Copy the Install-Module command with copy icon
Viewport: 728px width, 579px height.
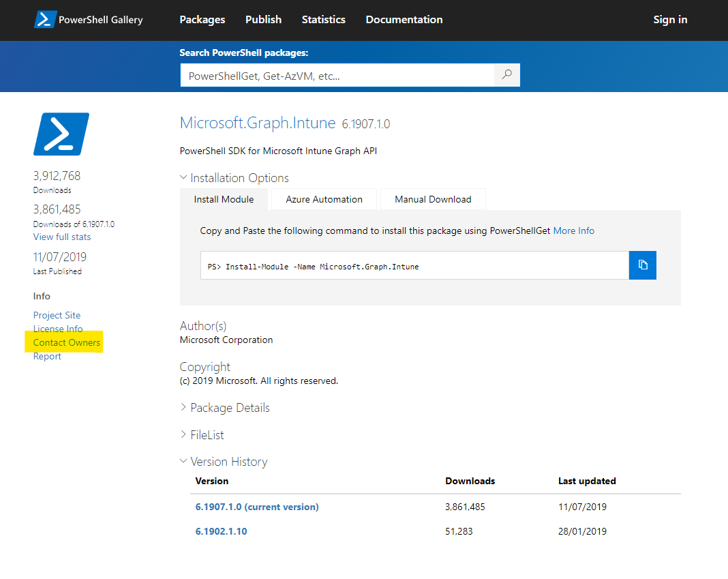[x=643, y=265]
